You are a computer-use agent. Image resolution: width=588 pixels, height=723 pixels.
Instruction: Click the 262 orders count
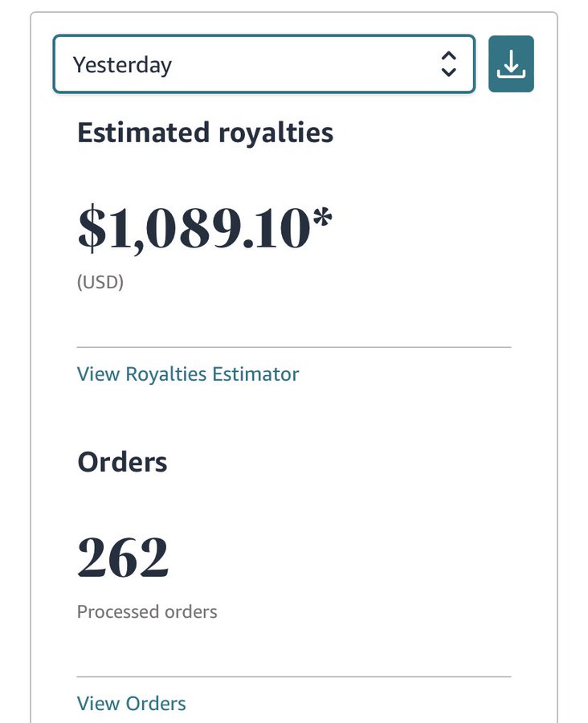click(123, 557)
